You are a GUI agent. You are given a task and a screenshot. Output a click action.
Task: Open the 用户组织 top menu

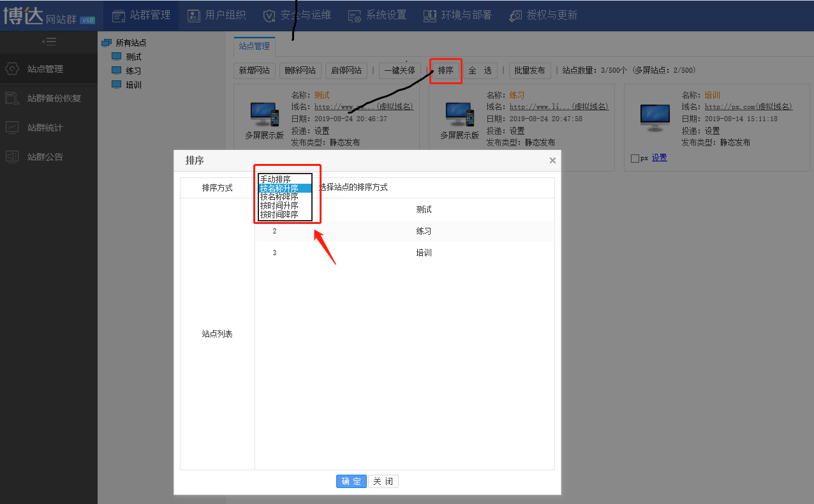click(217, 15)
